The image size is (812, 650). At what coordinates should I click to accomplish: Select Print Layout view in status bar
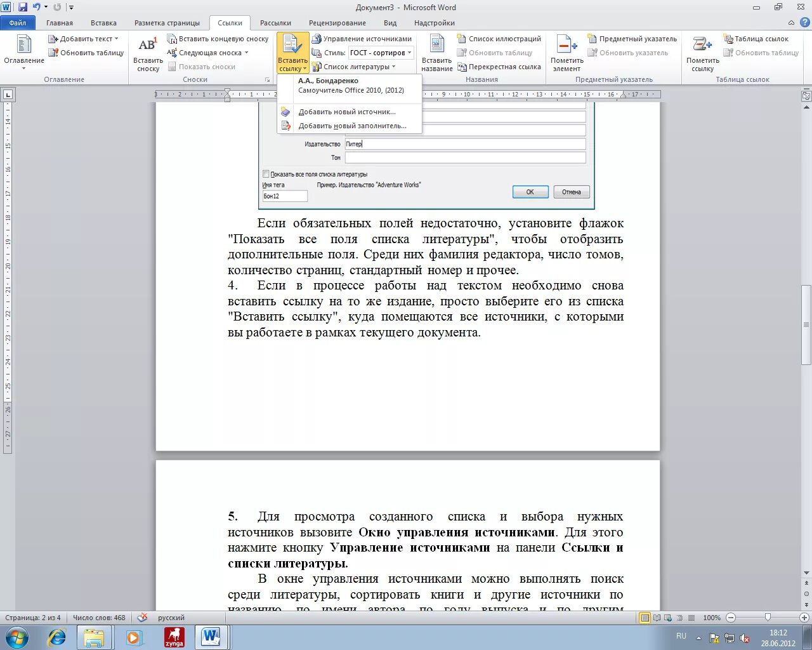coord(645,618)
